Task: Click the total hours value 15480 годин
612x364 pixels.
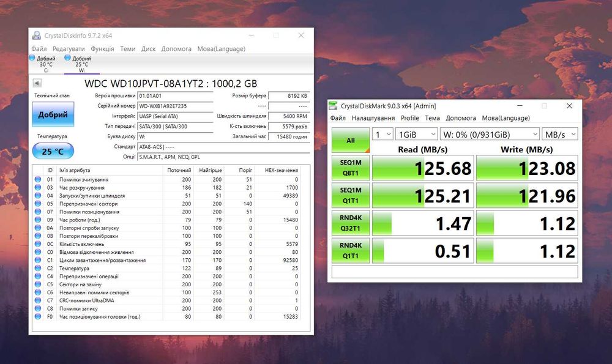Action: pos(289,136)
